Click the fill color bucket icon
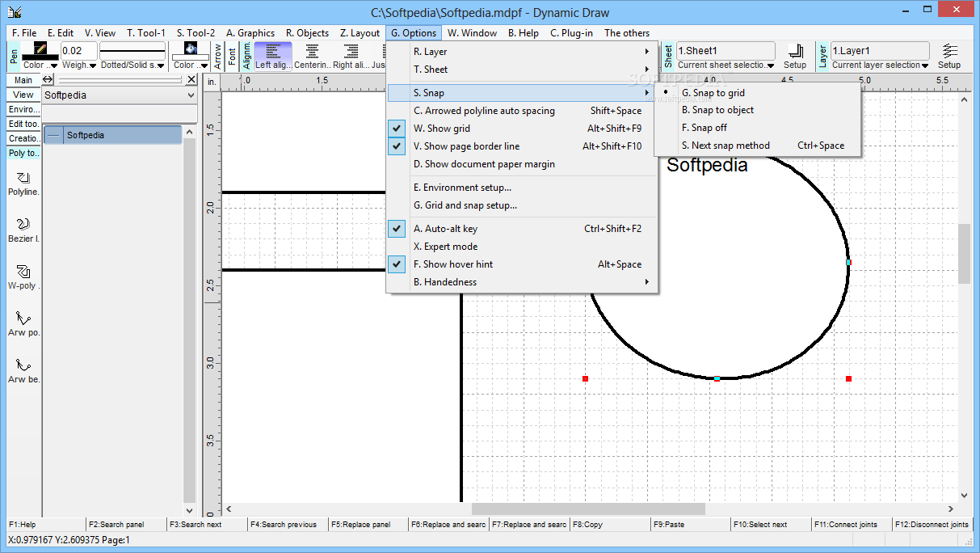 [x=191, y=49]
